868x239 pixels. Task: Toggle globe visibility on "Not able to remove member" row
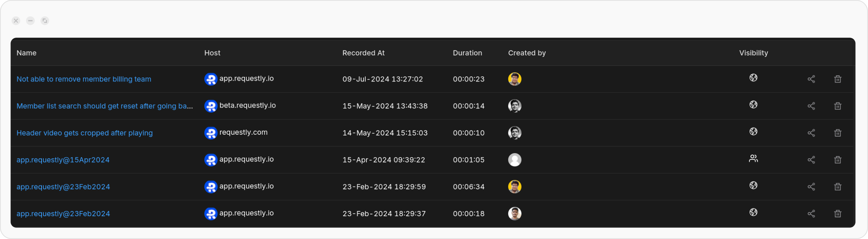[x=753, y=78]
